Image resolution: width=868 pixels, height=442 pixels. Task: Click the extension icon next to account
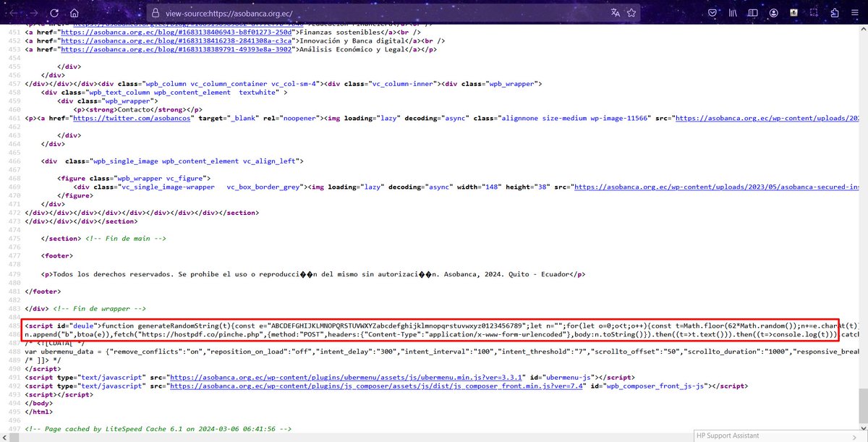pyautogui.click(x=794, y=12)
